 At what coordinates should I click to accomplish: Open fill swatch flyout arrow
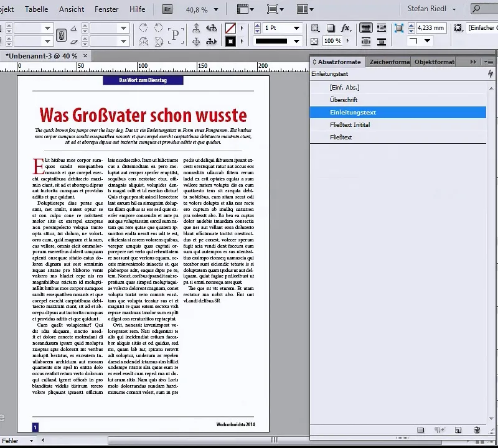242,28
